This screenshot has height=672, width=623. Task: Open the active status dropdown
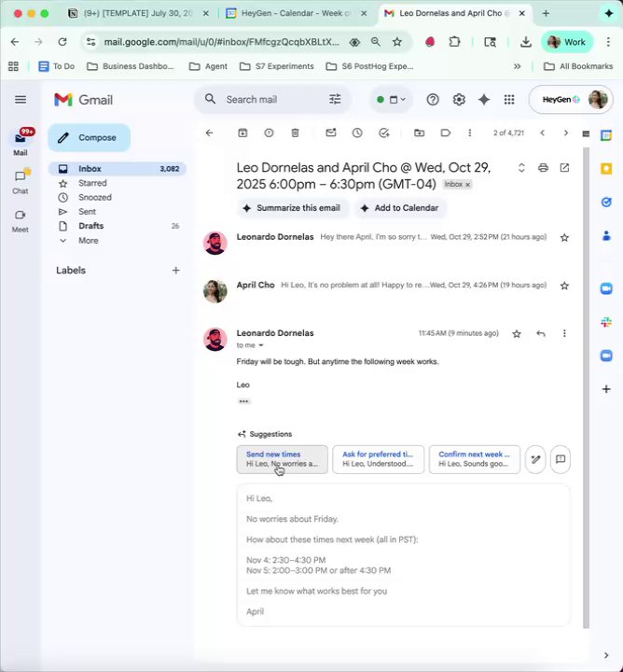point(391,100)
